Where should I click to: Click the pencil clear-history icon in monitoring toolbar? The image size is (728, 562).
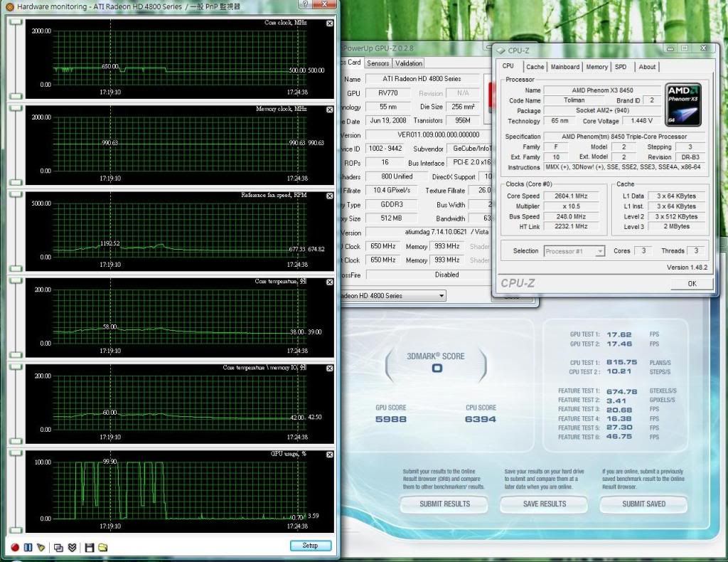[x=41, y=548]
